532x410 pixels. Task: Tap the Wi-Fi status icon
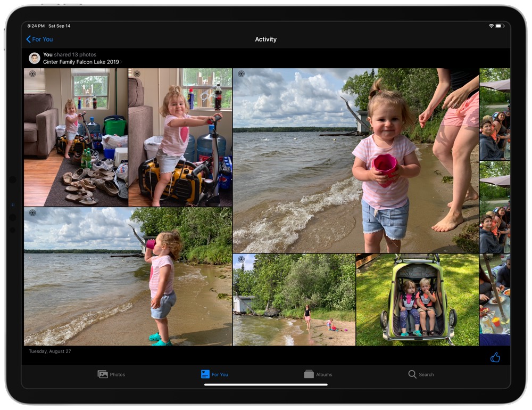pos(491,26)
